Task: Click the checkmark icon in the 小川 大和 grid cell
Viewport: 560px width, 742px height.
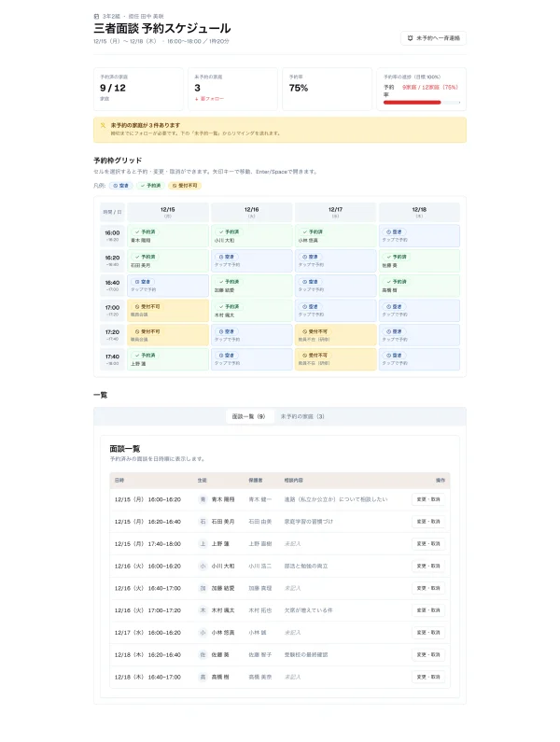Action: (221, 231)
